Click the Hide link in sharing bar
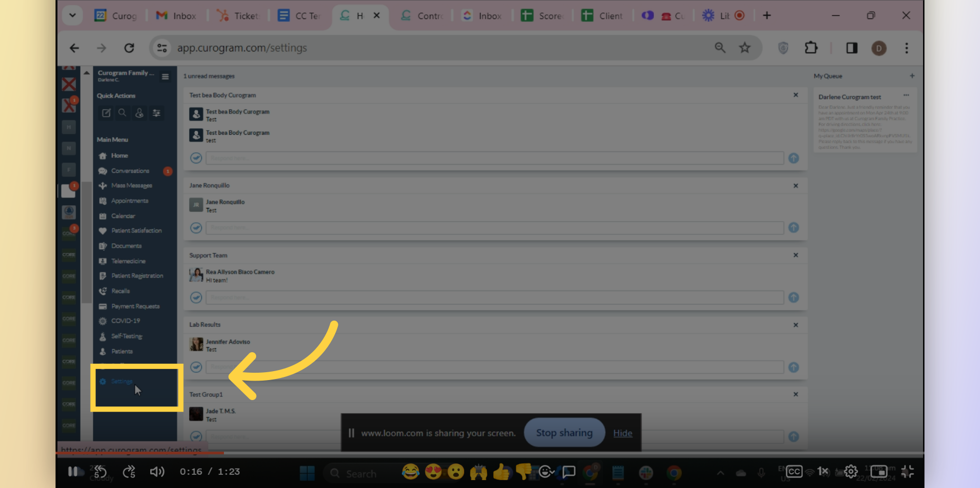 pyautogui.click(x=623, y=433)
